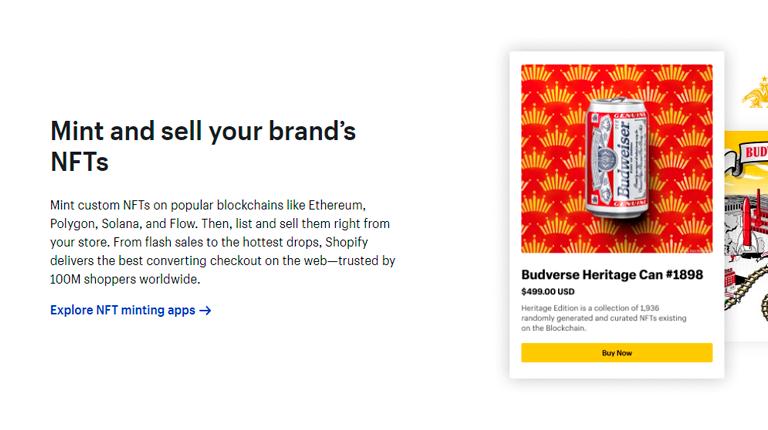Click the 100M shoppers worldwide text

click(x=125, y=279)
